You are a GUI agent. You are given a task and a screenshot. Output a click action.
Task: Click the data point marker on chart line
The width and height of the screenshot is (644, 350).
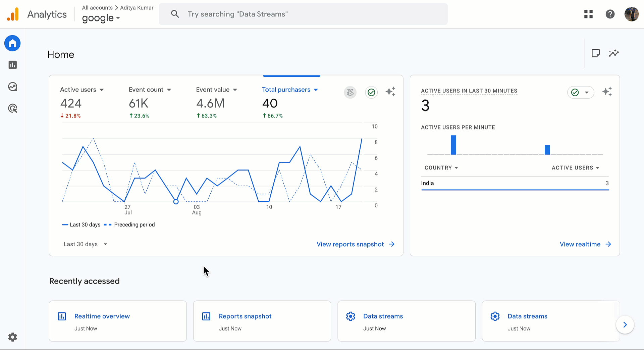tap(176, 202)
